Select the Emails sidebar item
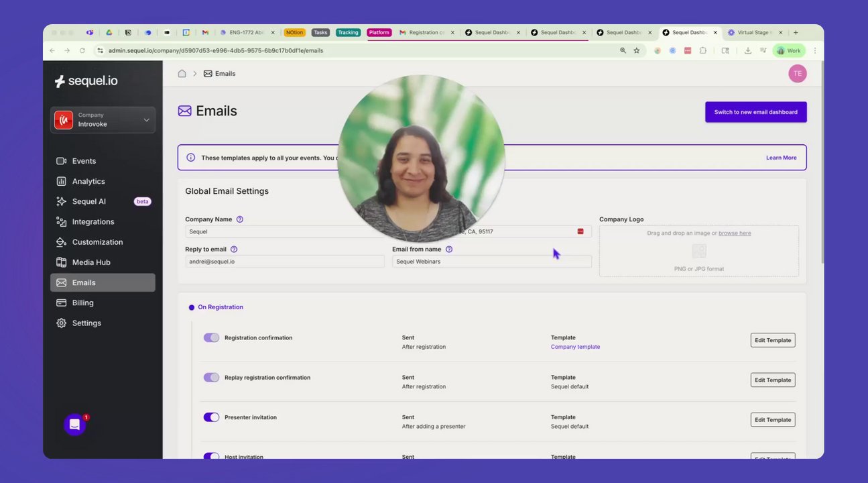868x483 pixels. coord(103,282)
